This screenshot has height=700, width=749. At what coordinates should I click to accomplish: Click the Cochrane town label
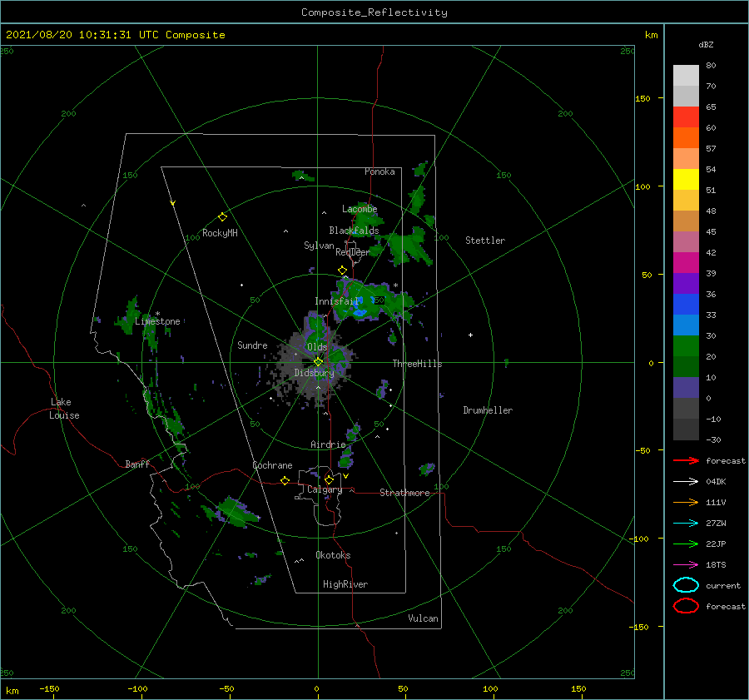point(272,465)
